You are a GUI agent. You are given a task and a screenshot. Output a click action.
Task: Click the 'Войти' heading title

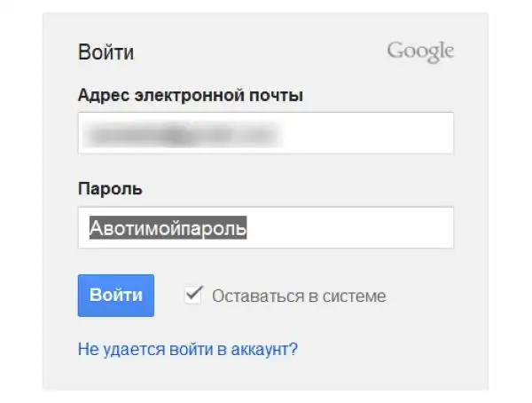point(106,52)
